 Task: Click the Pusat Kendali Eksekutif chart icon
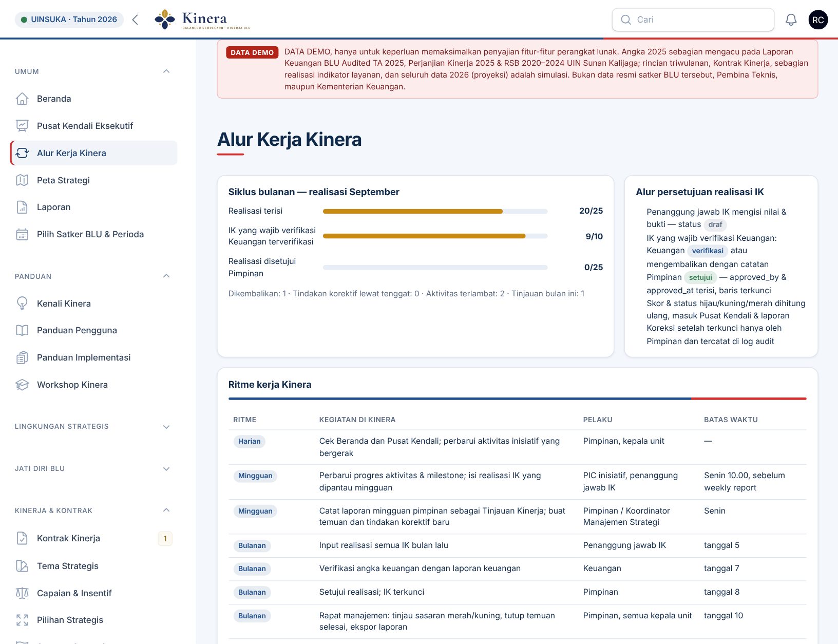22,126
